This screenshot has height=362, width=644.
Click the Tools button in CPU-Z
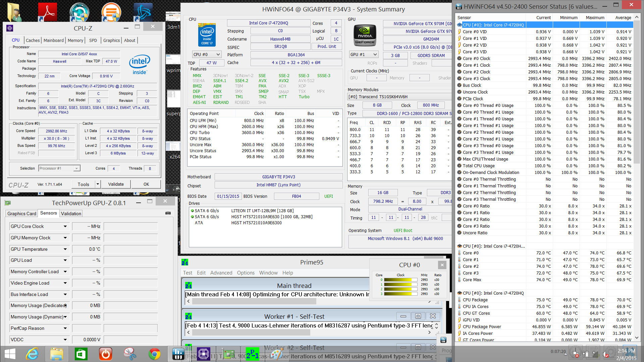pyautogui.click(x=84, y=184)
